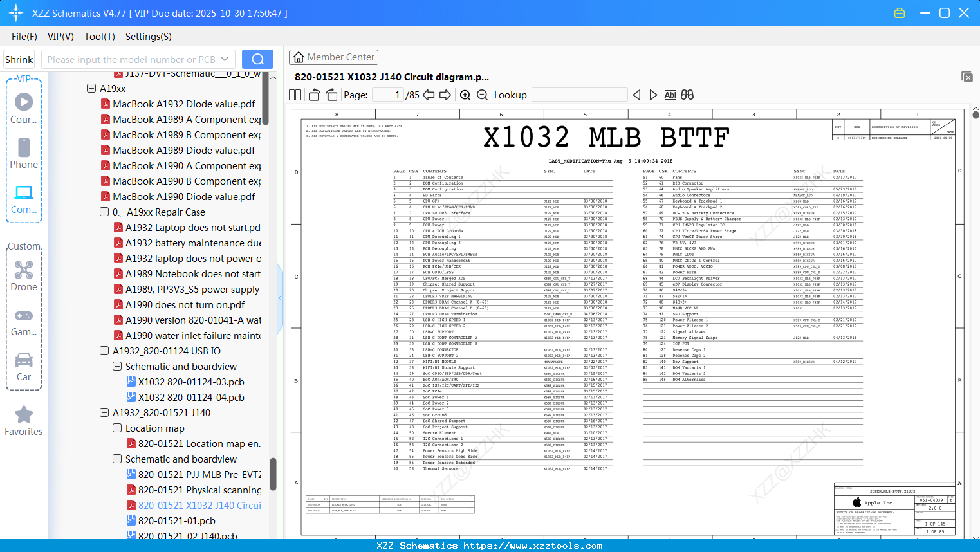980x552 pixels.
Task: Open the File(F) menu
Action: coord(24,37)
